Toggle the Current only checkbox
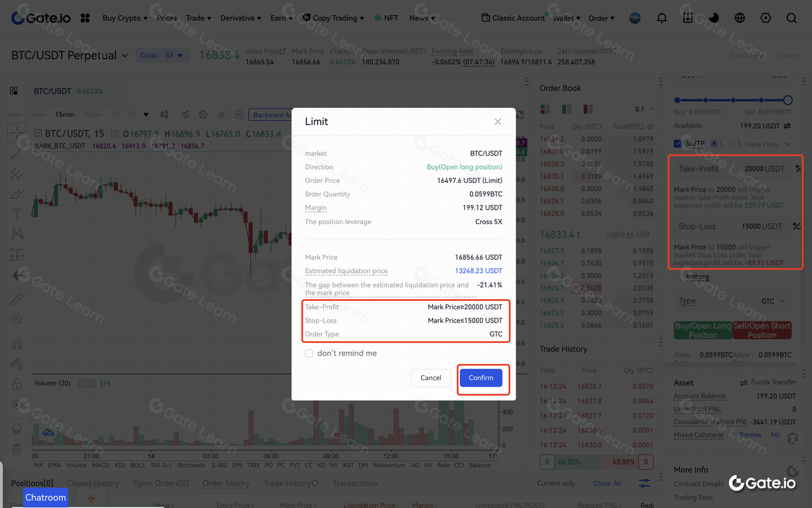The image size is (812, 508). pyautogui.click(x=530, y=483)
